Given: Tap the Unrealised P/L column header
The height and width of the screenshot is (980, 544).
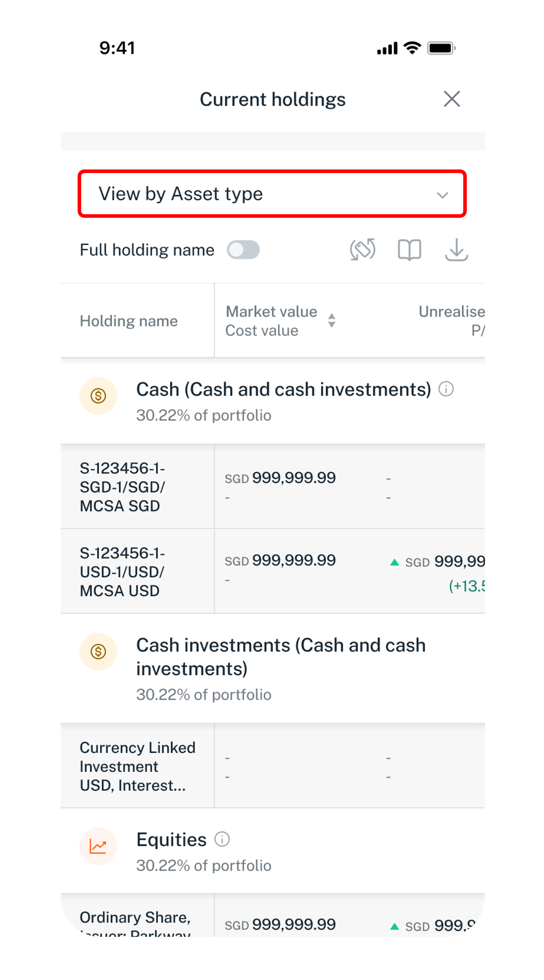Looking at the screenshot, I should [x=451, y=321].
